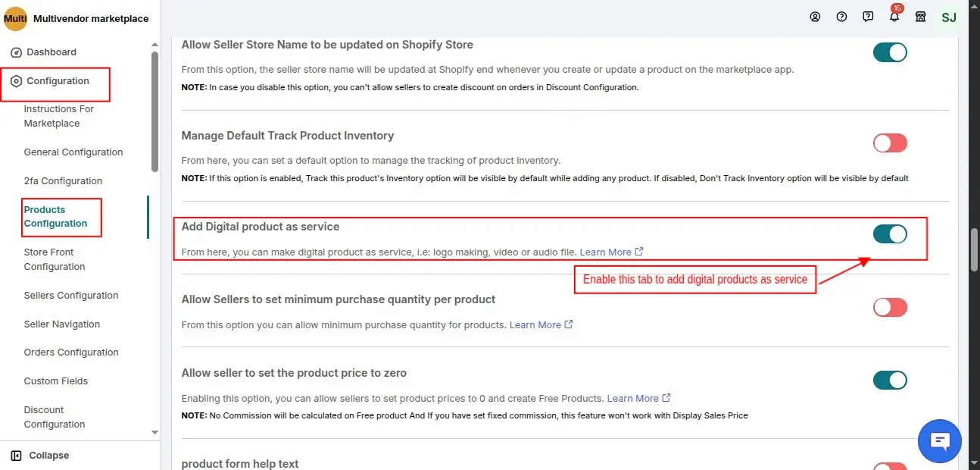Open the chat support bubble at bottom right
This screenshot has height=470, width=980.
[x=939, y=440]
